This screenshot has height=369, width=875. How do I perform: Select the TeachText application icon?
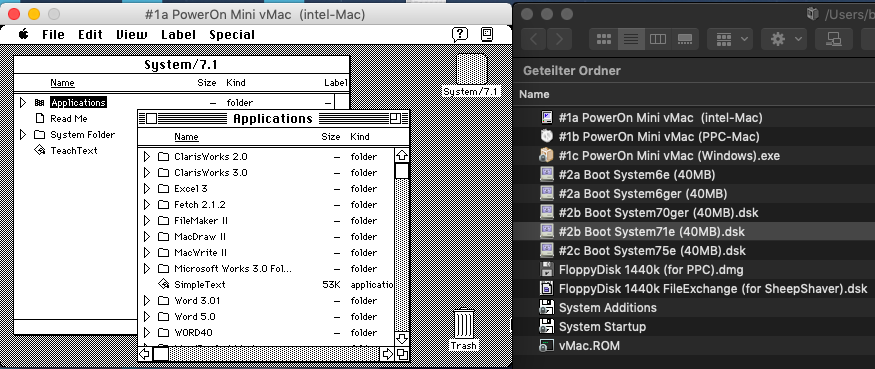(39, 150)
